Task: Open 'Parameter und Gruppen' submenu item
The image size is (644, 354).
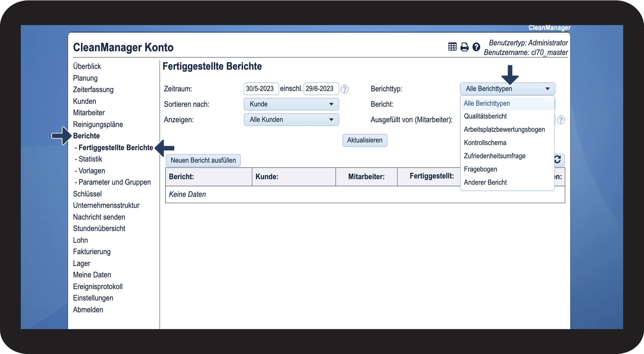Action: click(x=115, y=182)
